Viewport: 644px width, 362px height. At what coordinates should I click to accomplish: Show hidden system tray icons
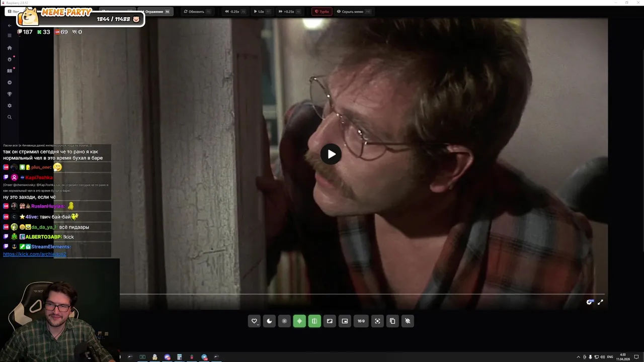578,357
